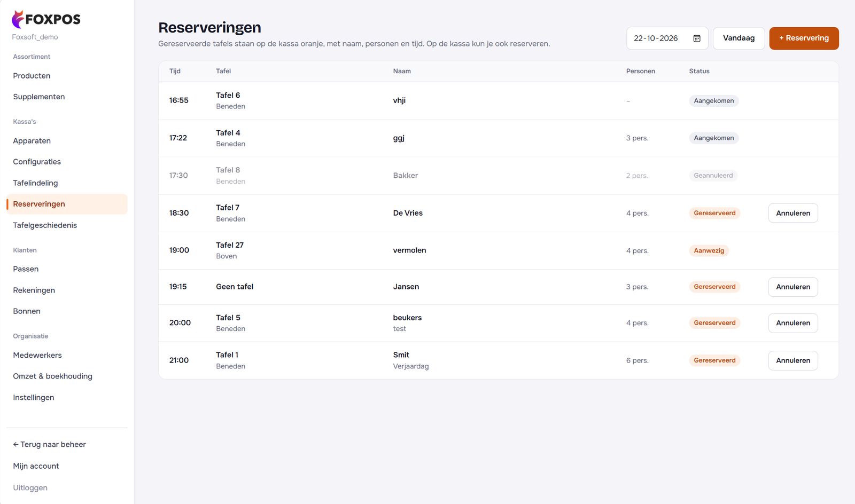Click Aangekomen badge in vhji row
The height and width of the screenshot is (504, 855).
click(x=714, y=101)
